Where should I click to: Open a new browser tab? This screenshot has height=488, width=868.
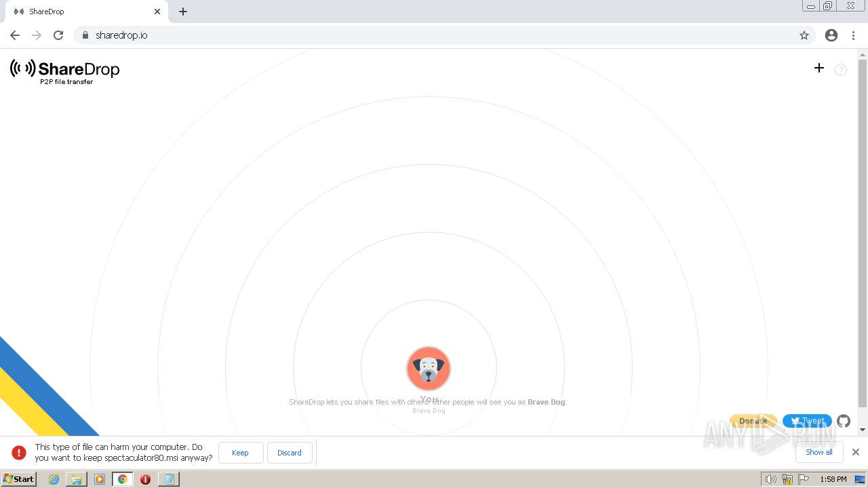pyautogui.click(x=183, y=12)
